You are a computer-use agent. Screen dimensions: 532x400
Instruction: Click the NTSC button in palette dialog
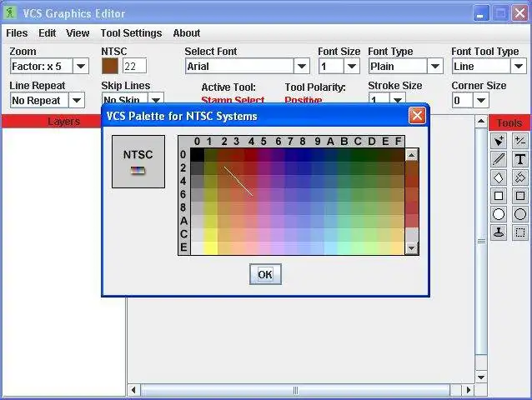click(138, 162)
